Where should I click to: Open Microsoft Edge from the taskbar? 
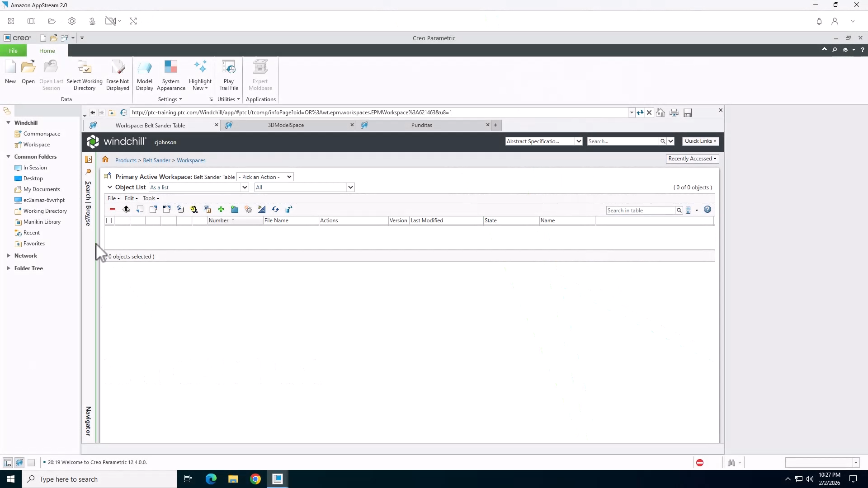(211, 479)
